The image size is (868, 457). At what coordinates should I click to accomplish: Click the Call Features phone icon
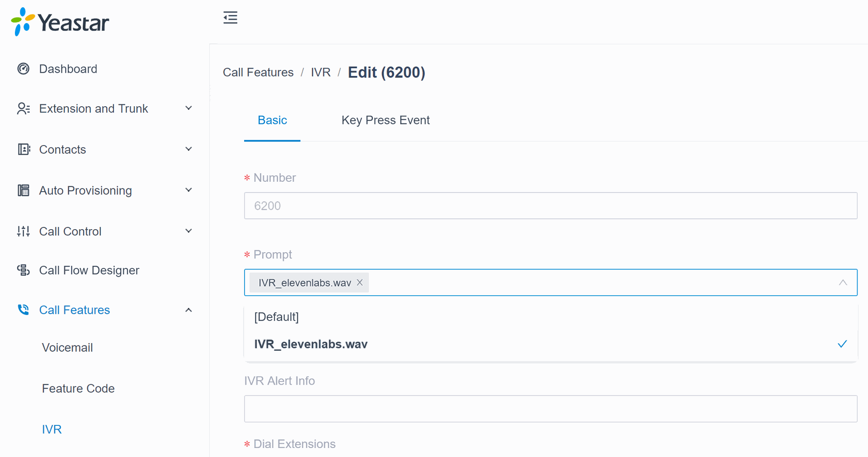(x=24, y=310)
